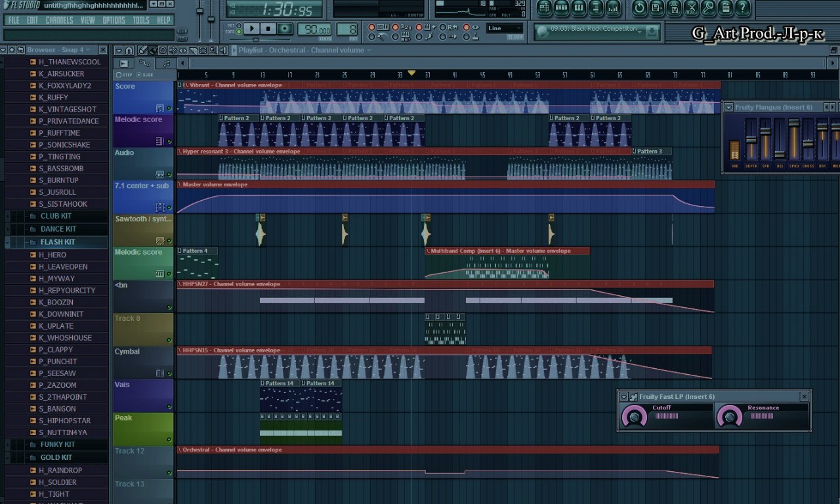Viewport: 840px width, 504px height.
Task: Select the STEP radio option
Action: coord(118,75)
